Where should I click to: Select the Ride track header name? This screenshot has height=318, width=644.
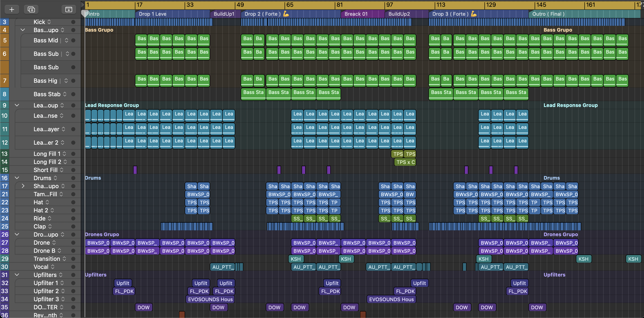coord(39,218)
